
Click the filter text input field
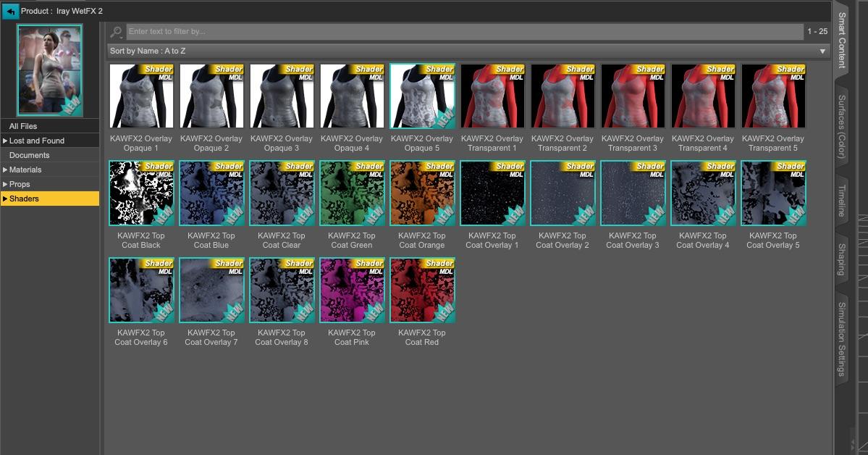pyautogui.click(x=465, y=32)
